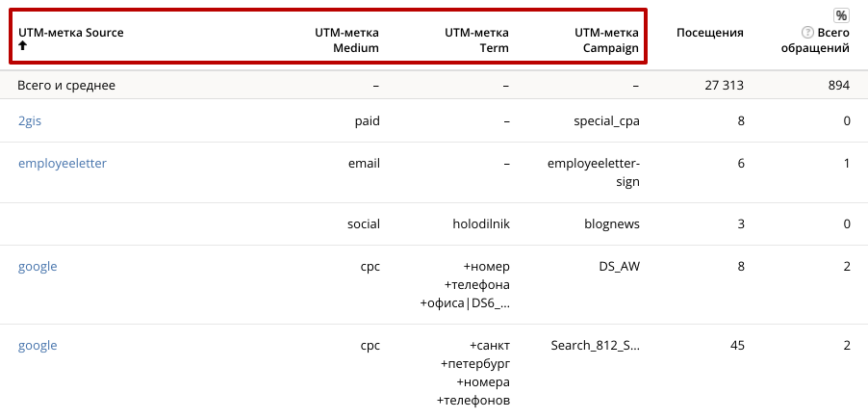Open google link in Search_812 row

38,346
